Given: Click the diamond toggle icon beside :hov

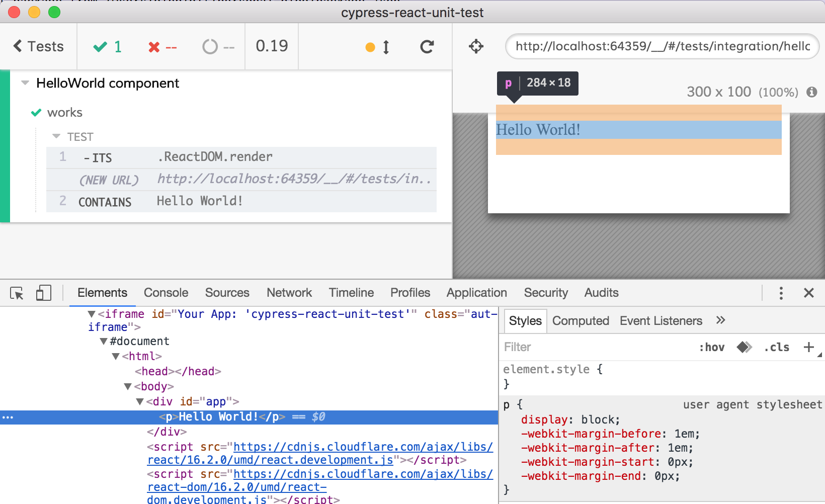Looking at the screenshot, I should 744,347.
